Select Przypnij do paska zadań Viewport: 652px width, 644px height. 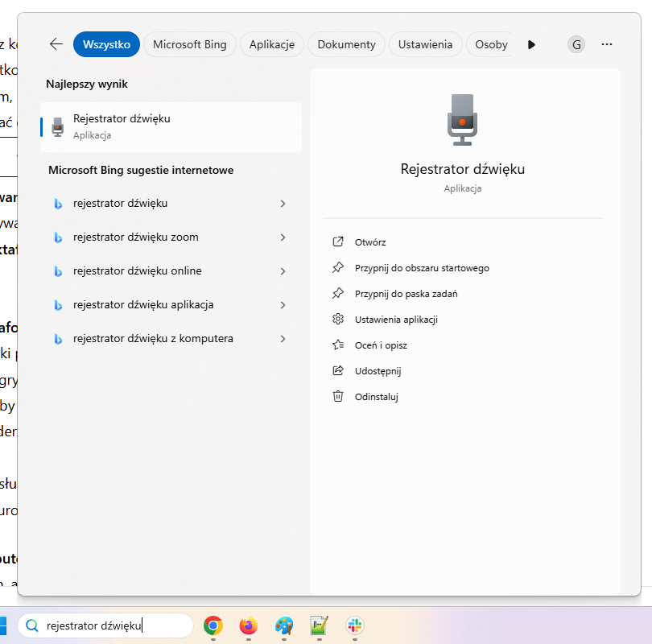pyautogui.click(x=406, y=294)
